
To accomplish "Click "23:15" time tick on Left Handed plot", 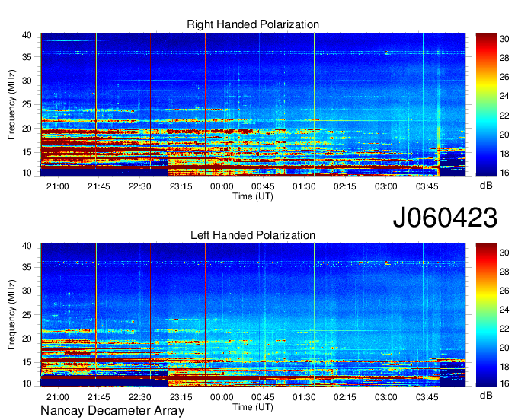I will [181, 397].
